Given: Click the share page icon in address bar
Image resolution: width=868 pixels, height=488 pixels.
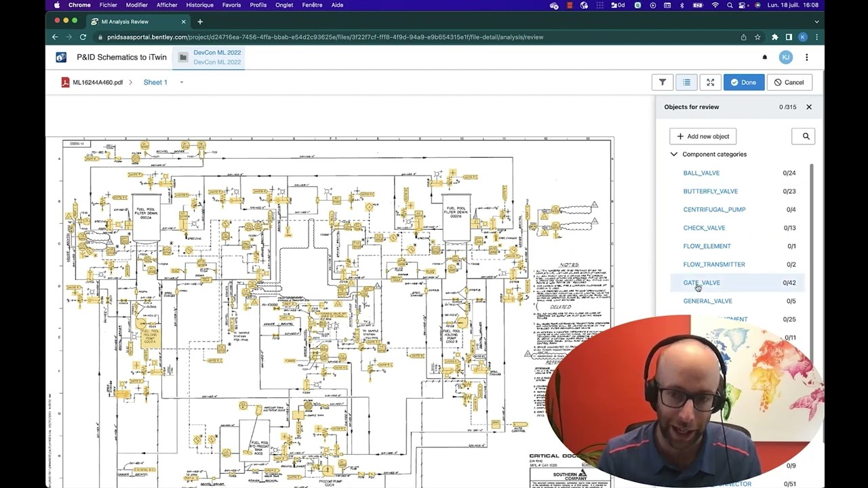Looking at the screenshot, I should pyautogui.click(x=744, y=37).
